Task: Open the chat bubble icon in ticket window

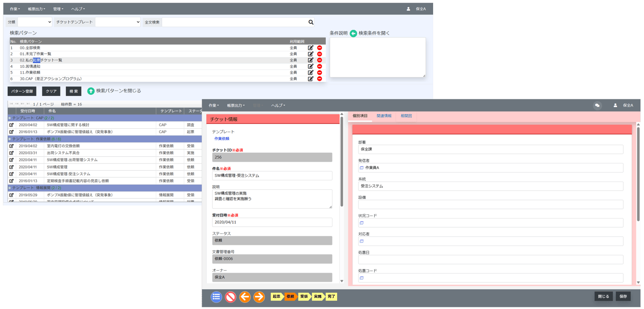Action: click(x=597, y=106)
